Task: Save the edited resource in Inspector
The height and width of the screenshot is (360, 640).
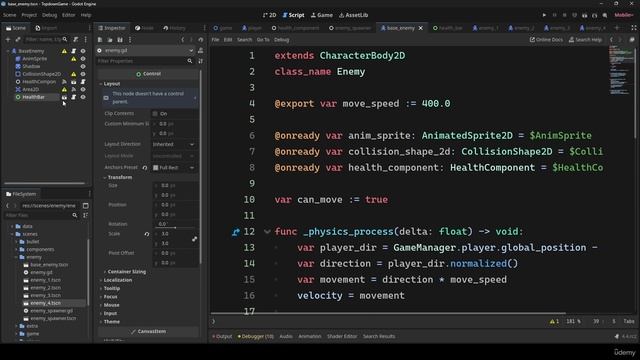Action: click(x=120, y=40)
